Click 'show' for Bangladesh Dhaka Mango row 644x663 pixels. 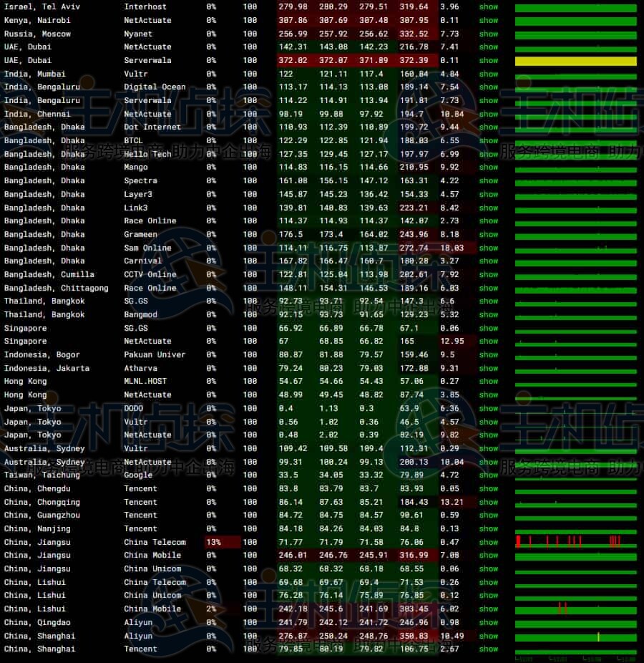click(489, 168)
